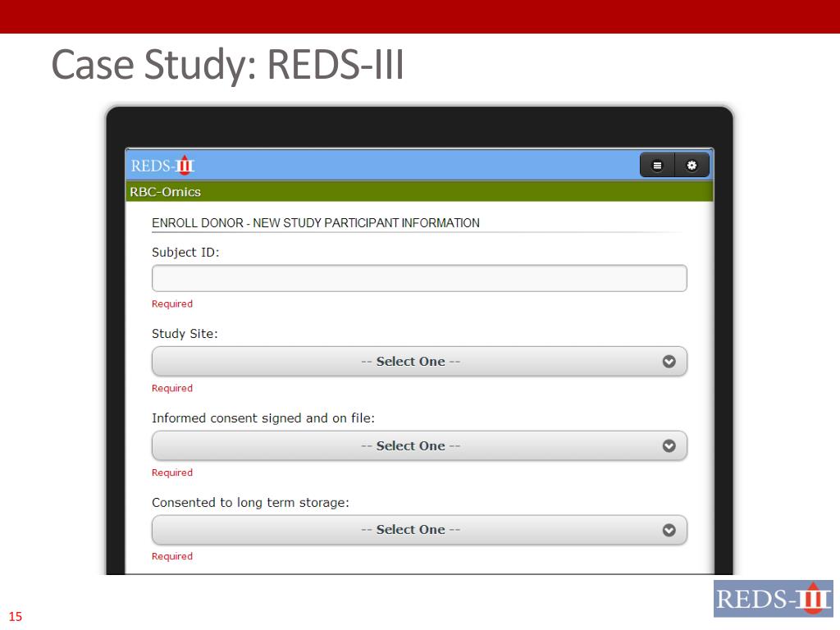Open Consented to long term storage dropdown
The width and height of the screenshot is (840, 630).
419,530
